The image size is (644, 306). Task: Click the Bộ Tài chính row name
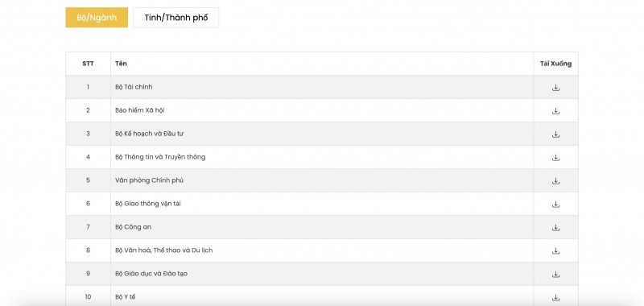click(134, 87)
